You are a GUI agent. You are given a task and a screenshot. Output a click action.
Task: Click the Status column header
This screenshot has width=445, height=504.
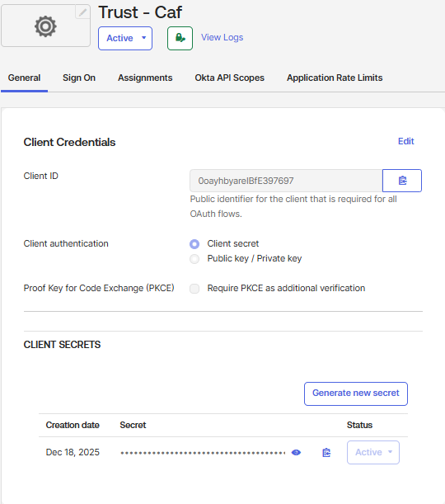click(359, 425)
